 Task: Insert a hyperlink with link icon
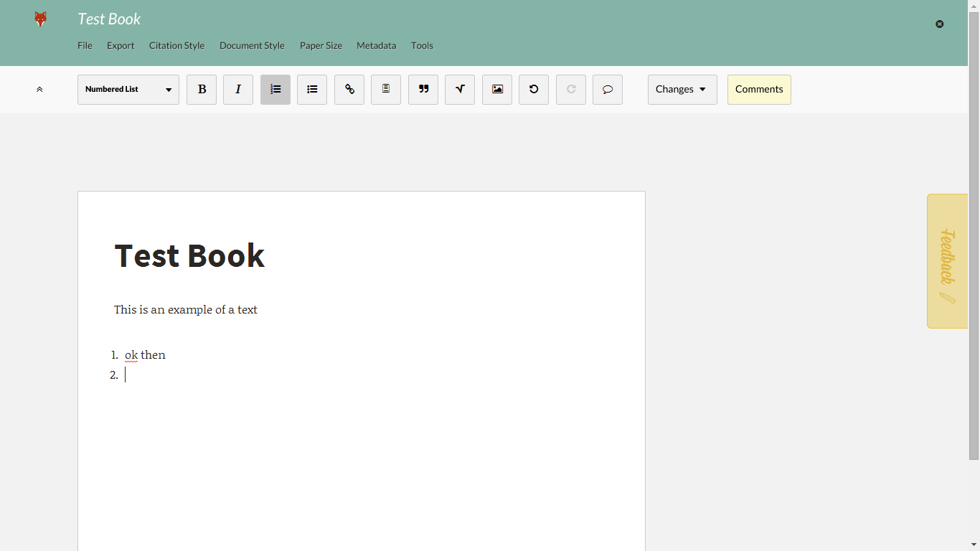pyautogui.click(x=349, y=90)
